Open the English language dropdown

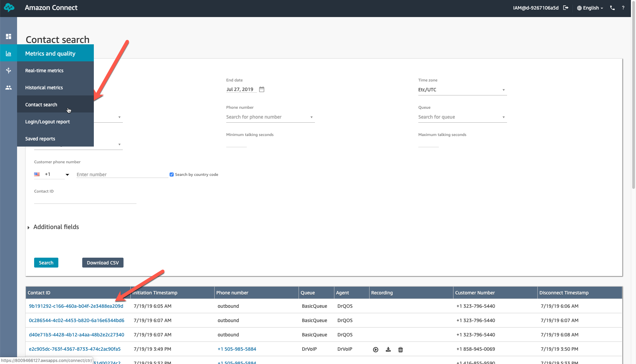590,8
